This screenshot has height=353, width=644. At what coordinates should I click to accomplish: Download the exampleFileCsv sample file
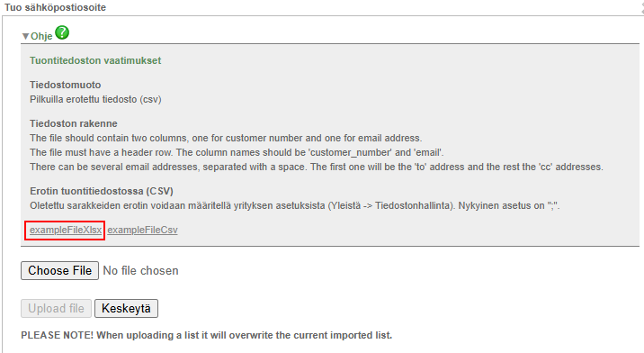(142, 230)
